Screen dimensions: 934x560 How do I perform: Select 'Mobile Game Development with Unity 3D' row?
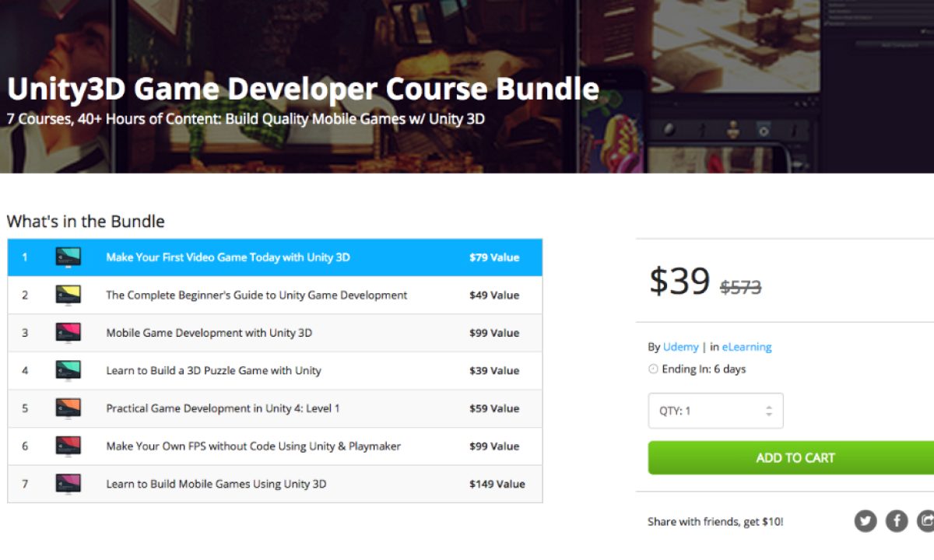tap(275, 333)
